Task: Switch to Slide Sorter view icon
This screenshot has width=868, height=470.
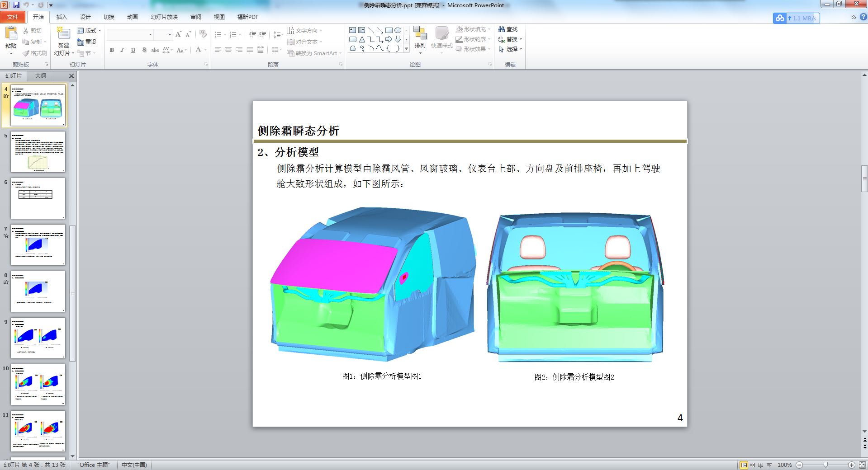Action: 752,465
